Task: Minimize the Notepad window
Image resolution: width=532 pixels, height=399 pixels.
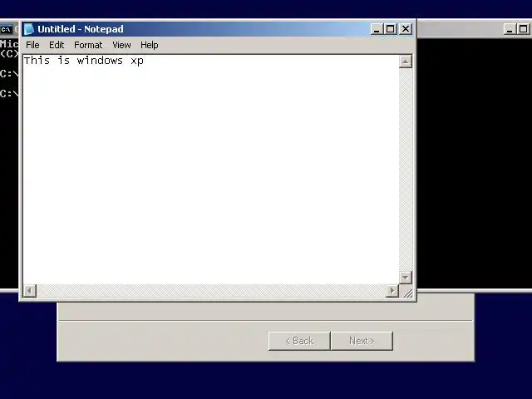Action: 376,29
